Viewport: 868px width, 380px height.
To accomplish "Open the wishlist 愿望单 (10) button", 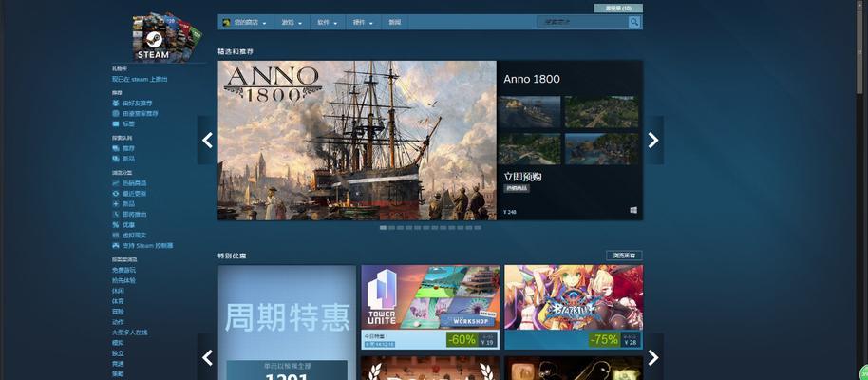I will [x=618, y=9].
